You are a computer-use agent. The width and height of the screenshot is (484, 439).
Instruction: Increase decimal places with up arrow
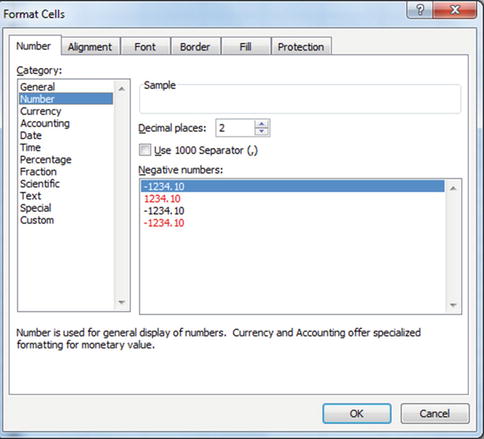[262, 124]
